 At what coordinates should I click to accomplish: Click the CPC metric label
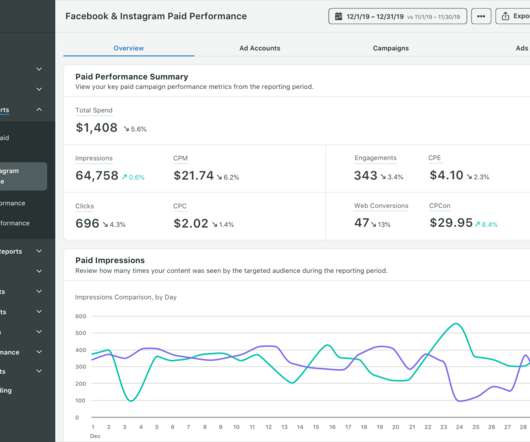point(180,206)
